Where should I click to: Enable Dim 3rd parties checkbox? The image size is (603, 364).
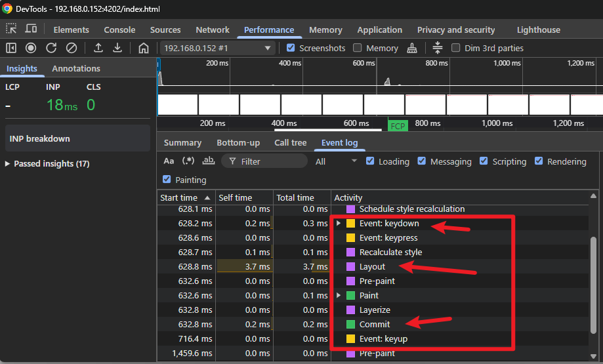coord(456,48)
